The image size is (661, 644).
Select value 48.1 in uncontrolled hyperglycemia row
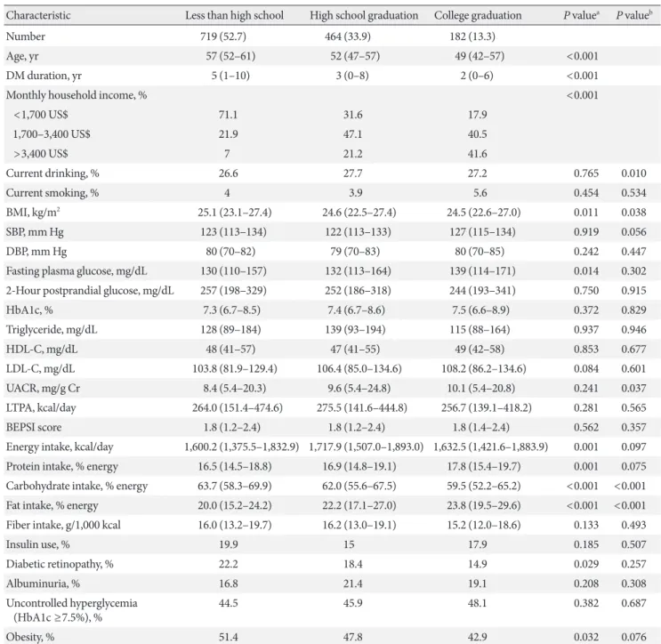click(x=477, y=603)
